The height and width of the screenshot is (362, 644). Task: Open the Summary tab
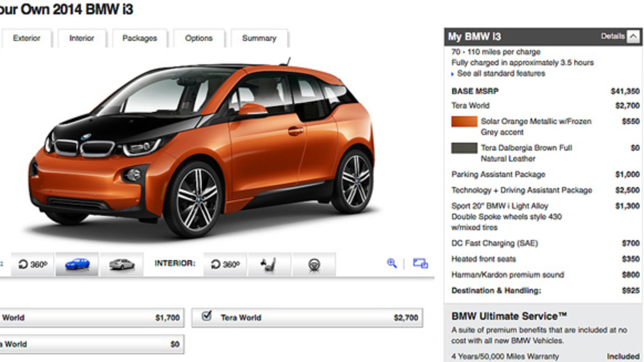pyautogui.click(x=259, y=39)
